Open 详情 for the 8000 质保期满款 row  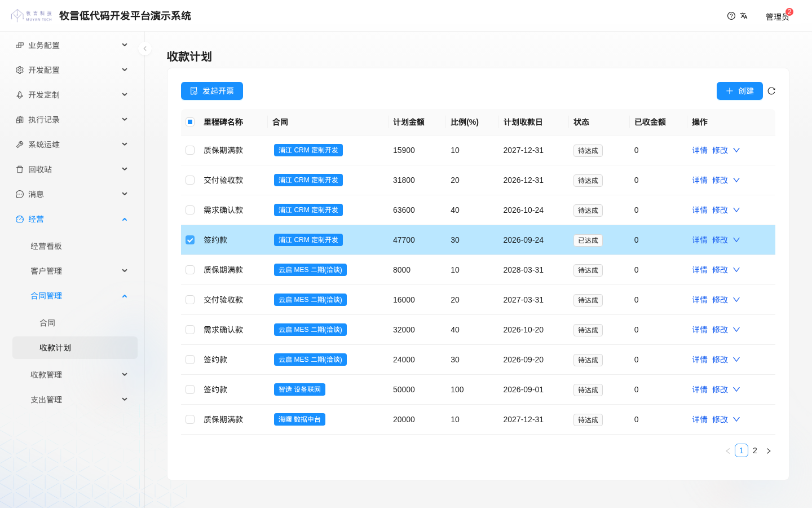click(700, 270)
